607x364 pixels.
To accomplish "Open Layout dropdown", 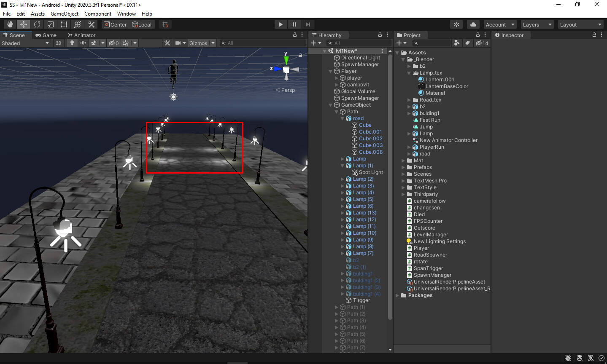I will (x=581, y=24).
